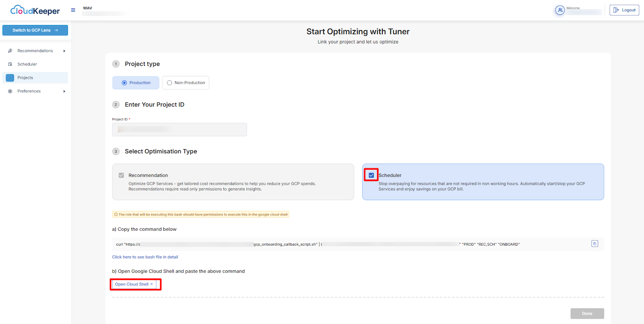This screenshot has width=644, height=324.
Task: Click the Project ID input field
Action: click(x=180, y=129)
